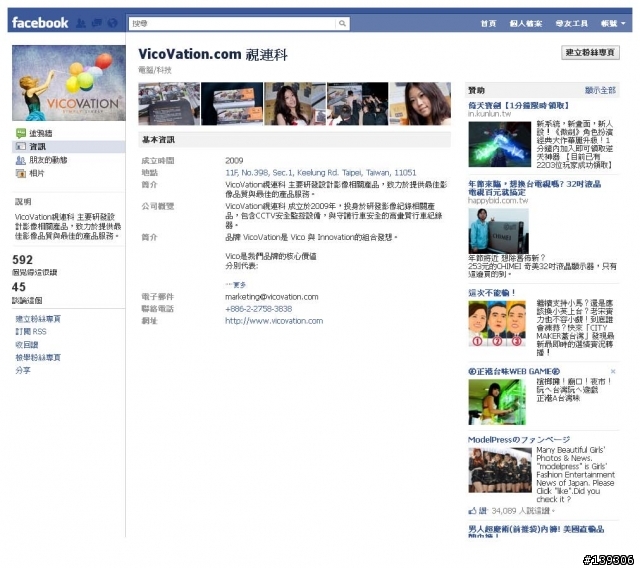Click happybid.com.tw ad domain text
Image resolution: width=640 pixels, height=568 pixels.
498,200
